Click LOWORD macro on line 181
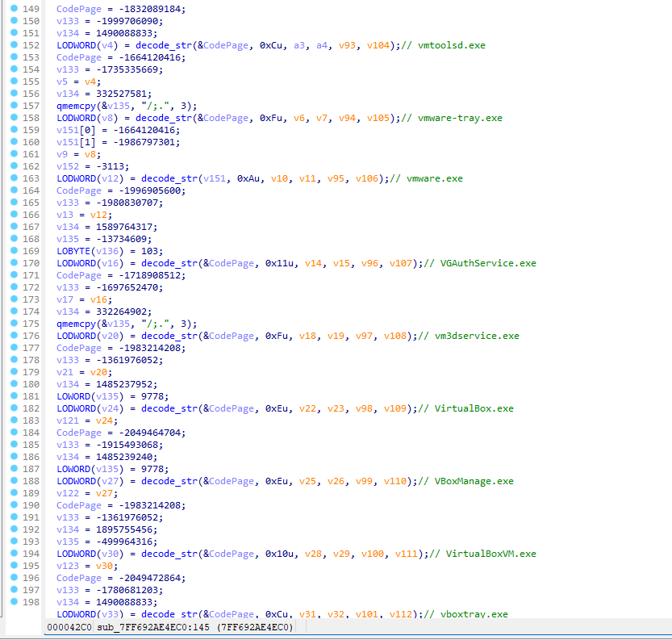672x640 pixels. point(73,396)
